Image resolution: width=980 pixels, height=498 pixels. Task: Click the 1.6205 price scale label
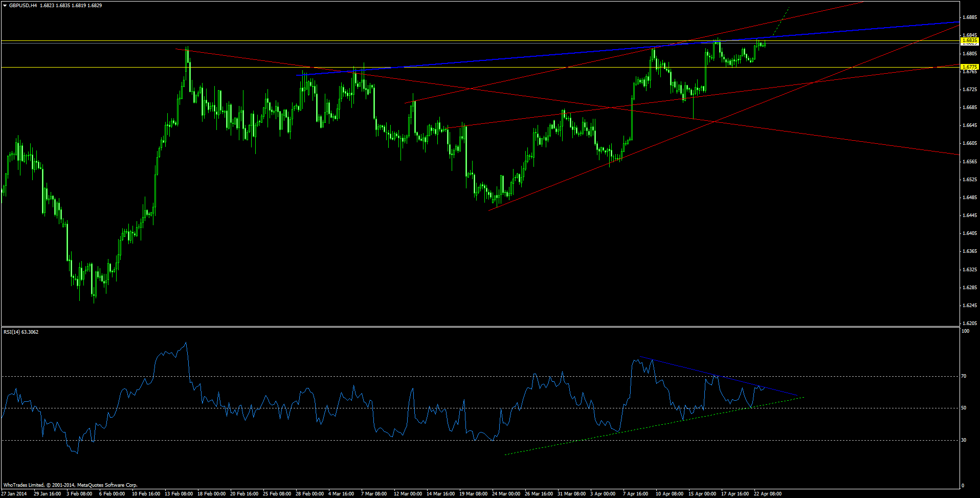pyautogui.click(x=970, y=323)
